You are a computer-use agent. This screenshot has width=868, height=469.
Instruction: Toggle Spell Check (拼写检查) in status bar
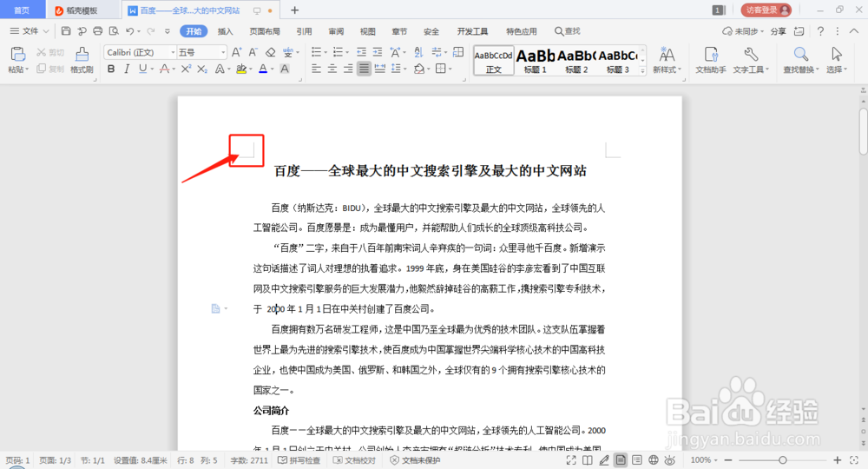(x=299, y=460)
